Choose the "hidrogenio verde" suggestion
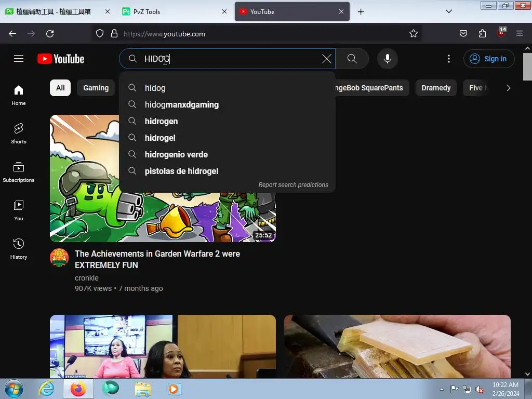 point(228,154)
